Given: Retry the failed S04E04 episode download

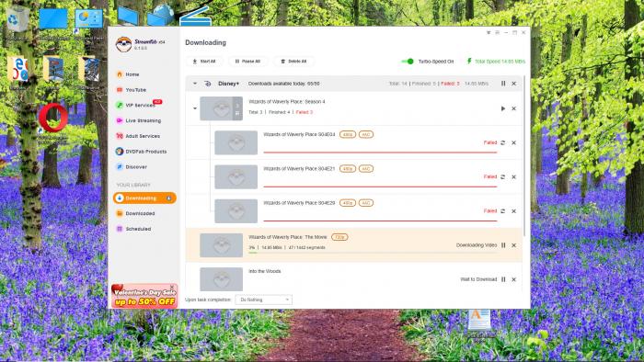Looking at the screenshot, I should (502, 142).
